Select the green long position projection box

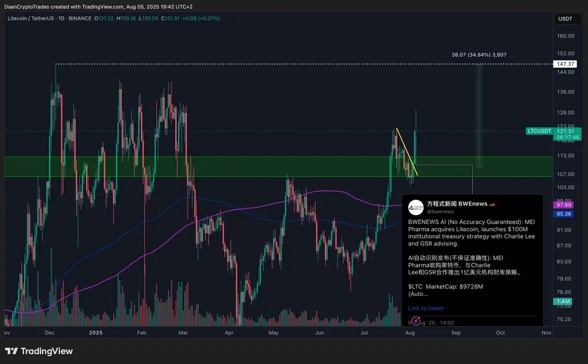[479, 115]
